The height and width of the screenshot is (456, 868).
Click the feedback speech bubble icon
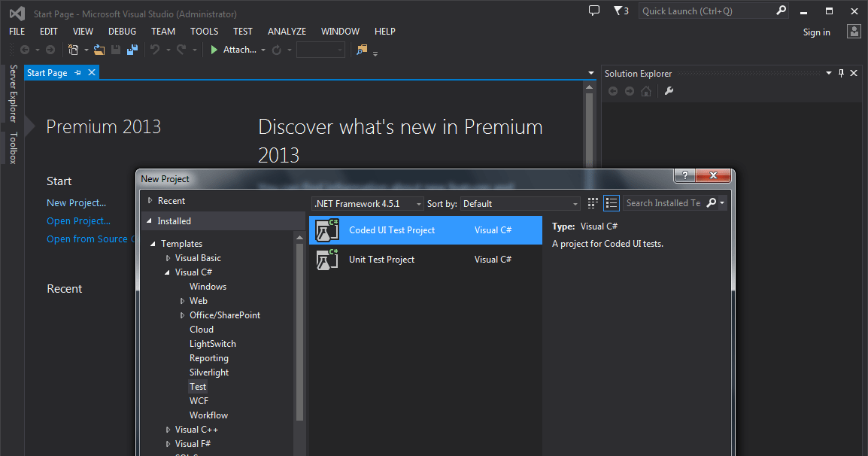click(x=594, y=11)
